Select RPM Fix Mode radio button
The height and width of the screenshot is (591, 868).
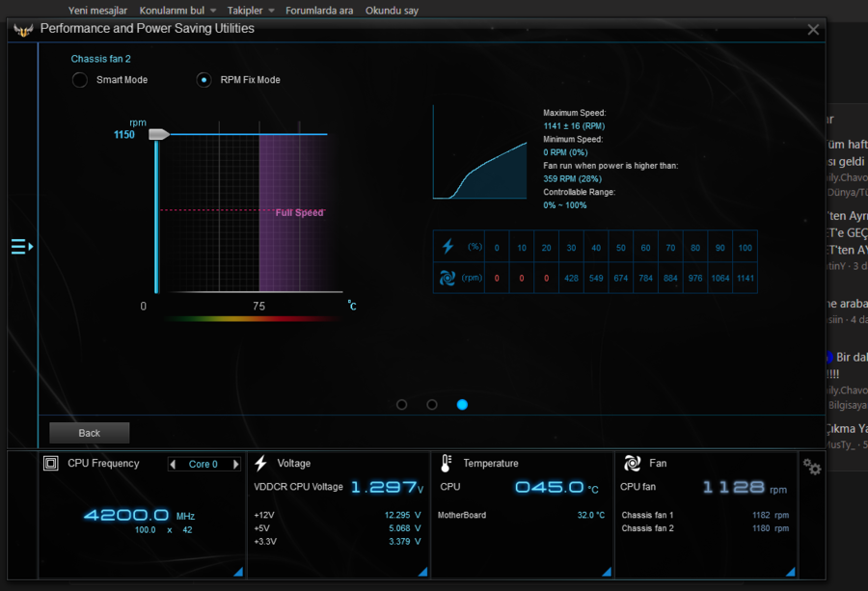203,80
